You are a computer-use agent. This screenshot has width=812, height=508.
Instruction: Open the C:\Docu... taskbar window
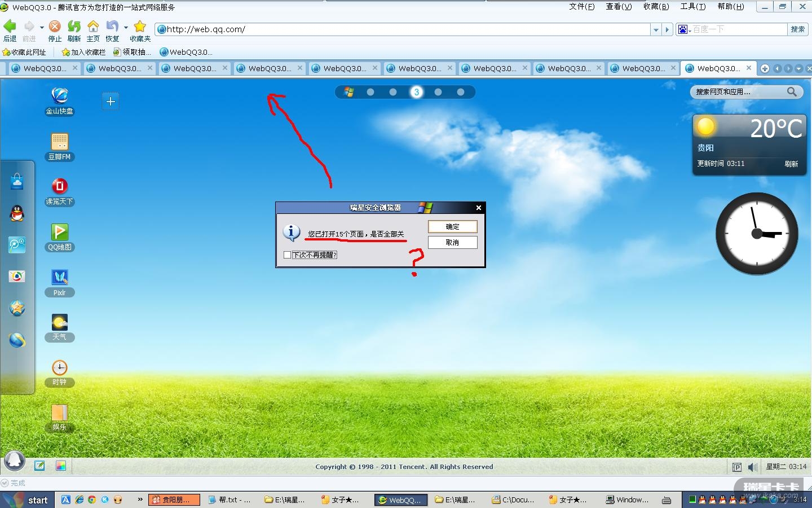513,500
